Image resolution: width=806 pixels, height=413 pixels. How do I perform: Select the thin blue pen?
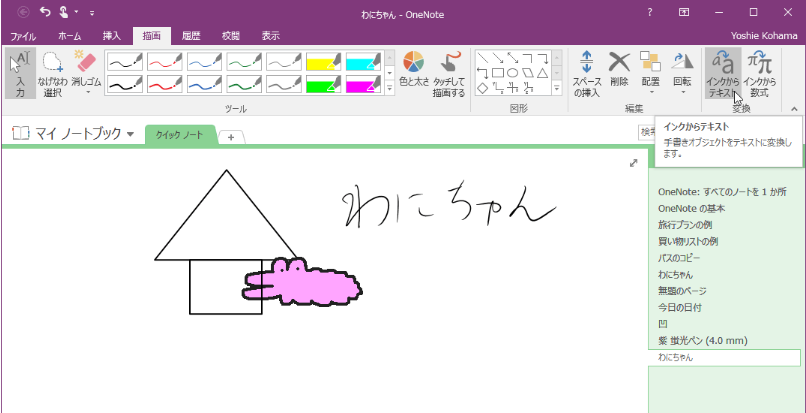[x=205, y=62]
